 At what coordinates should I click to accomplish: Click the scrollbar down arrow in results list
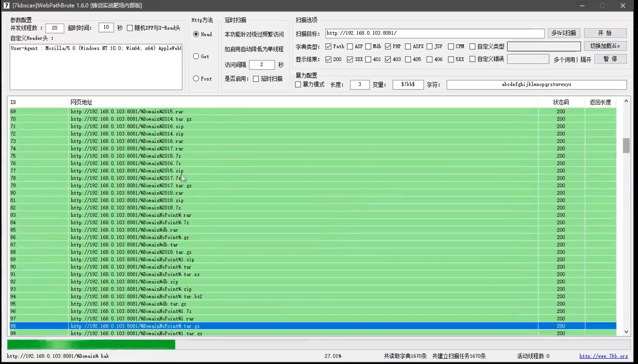click(x=626, y=332)
